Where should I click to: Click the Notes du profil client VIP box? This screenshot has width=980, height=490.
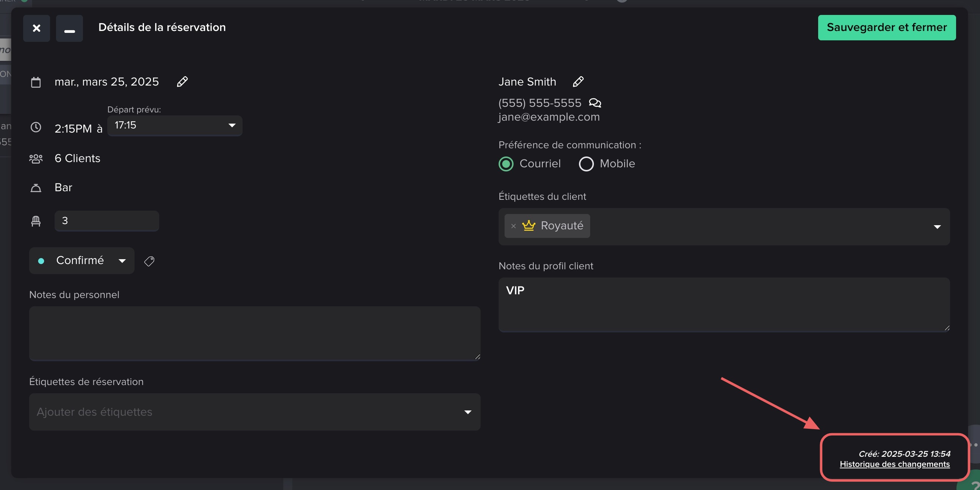pyautogui.click(x=724, y=304)
